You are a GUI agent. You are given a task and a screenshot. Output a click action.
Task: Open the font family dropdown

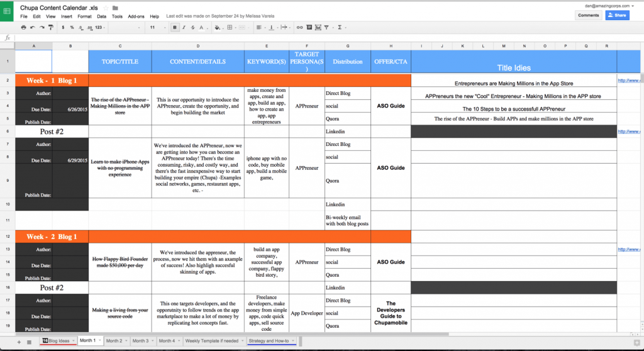pos(125,28)
